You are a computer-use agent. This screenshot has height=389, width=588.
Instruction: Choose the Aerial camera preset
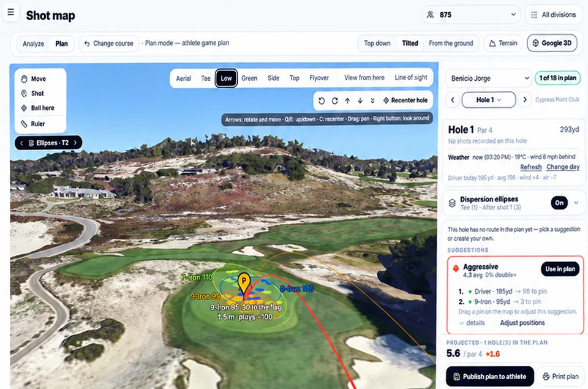click(183, 78)
